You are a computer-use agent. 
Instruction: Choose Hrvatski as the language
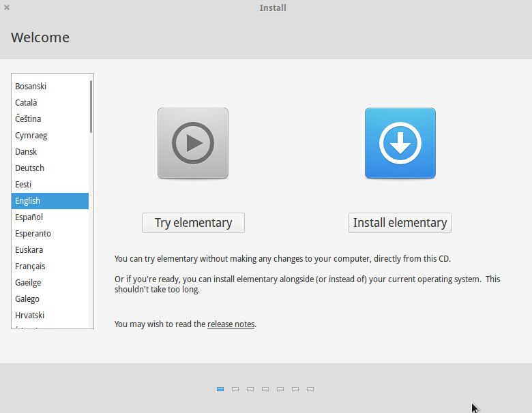pos(50,316)
